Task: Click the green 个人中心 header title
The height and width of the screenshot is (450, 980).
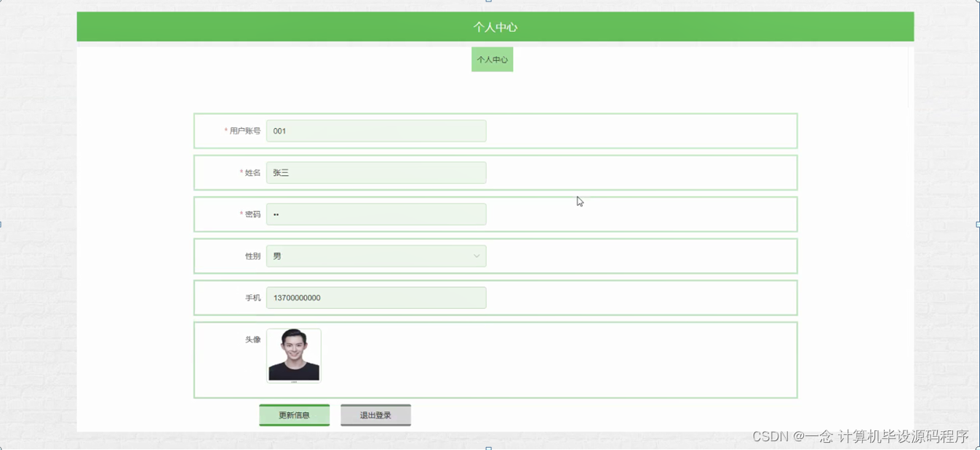Action: point(495,27)
